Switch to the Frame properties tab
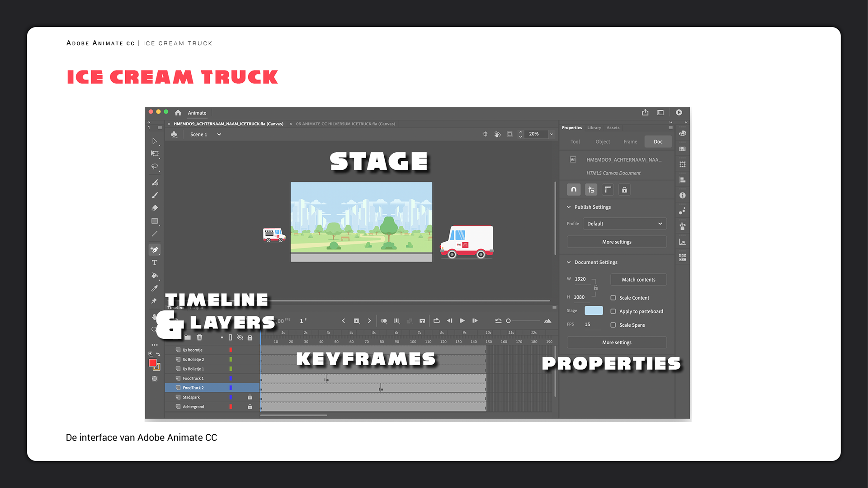 click(x=630, y=142)
